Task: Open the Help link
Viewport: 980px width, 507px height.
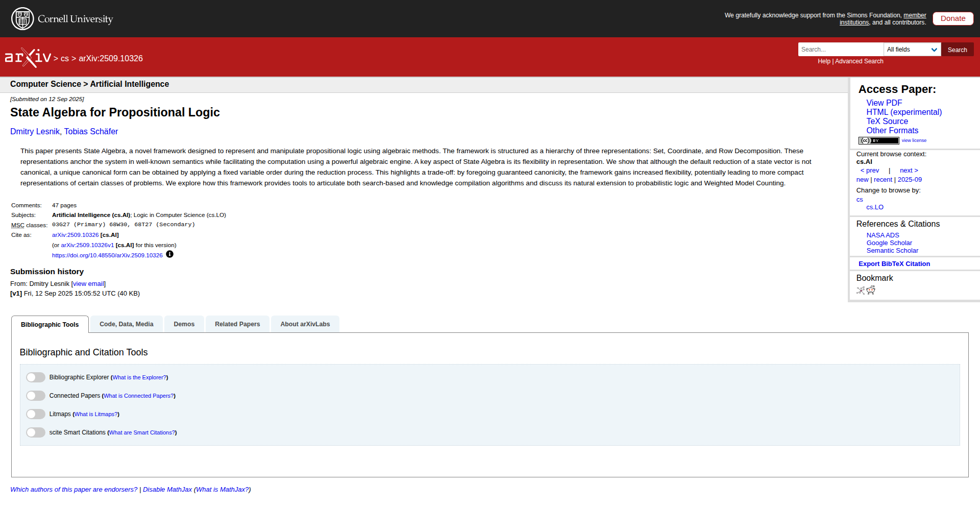Action: tap(824, 61)
